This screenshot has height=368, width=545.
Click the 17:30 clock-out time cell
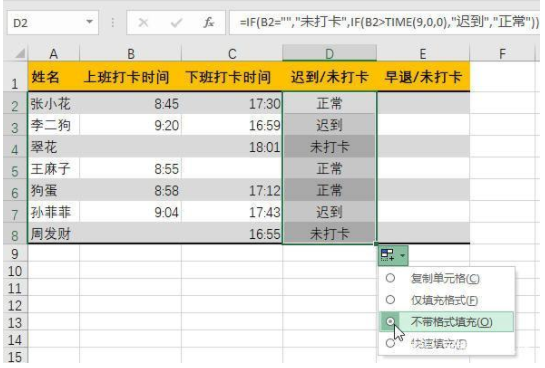click(232, 103)
